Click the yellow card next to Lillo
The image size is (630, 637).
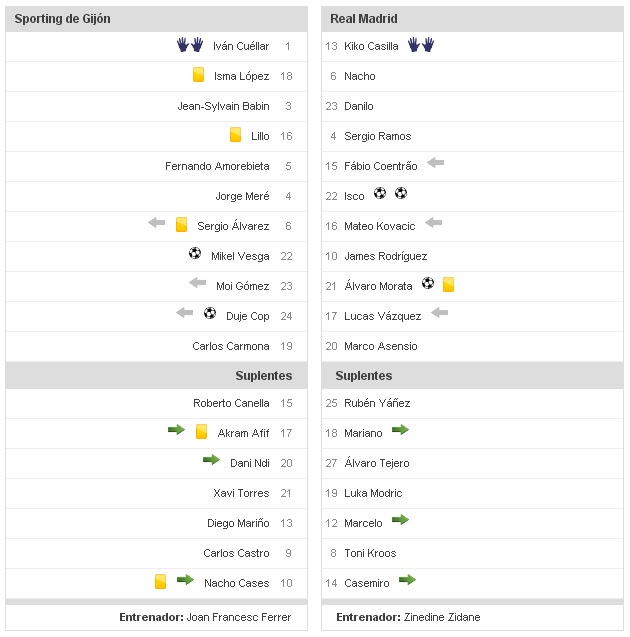click(236, 135)
